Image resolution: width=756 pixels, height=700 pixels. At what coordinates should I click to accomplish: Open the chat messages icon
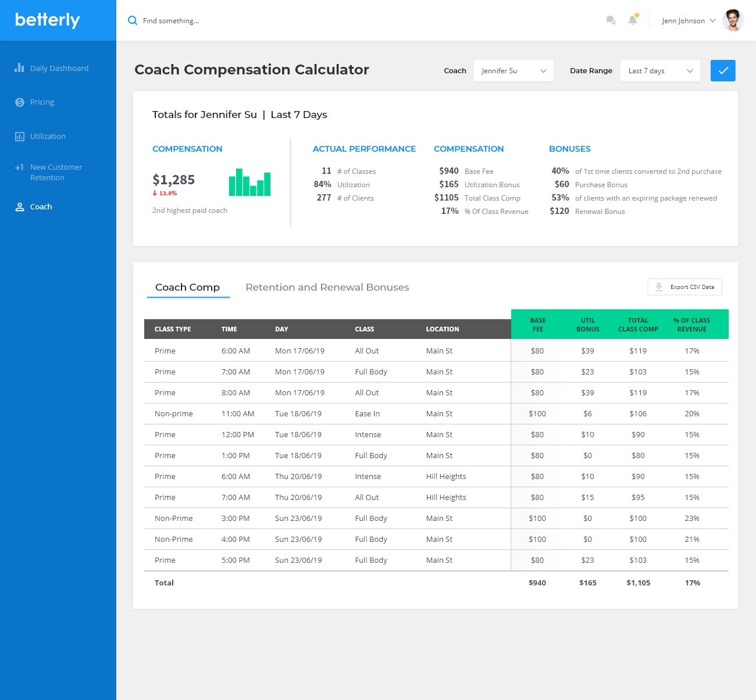611,20
